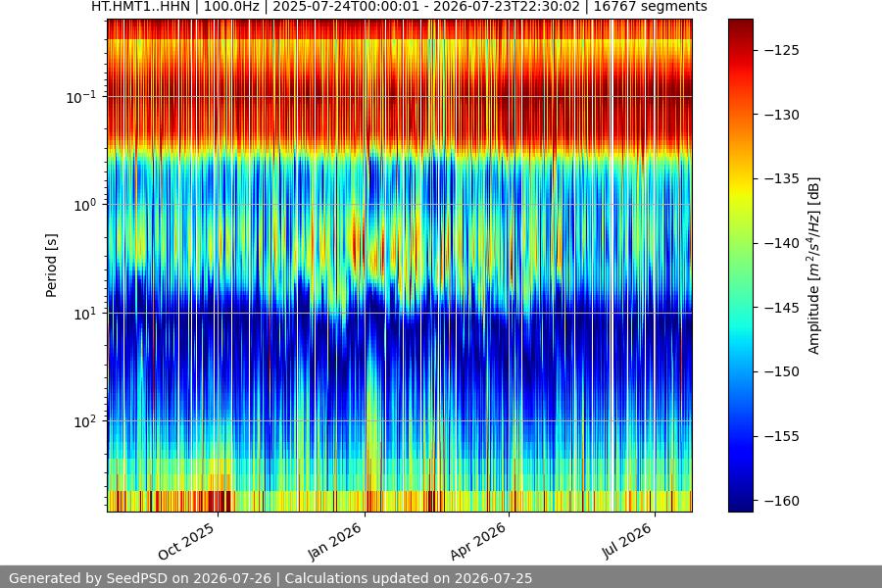Click the 'Jul 2026' x-axis label
The width and height of the screenshot is (882, 588).
[x=626, y=541]
